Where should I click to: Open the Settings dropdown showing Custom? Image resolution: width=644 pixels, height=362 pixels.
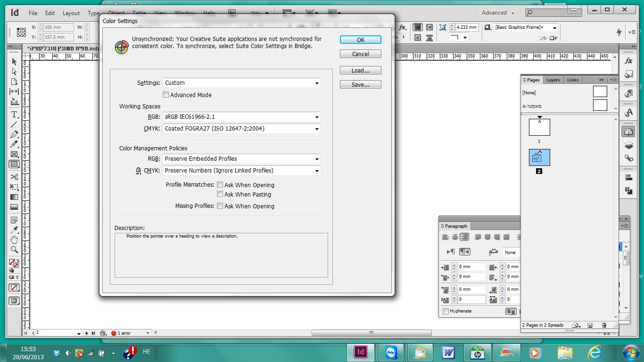coord(242,83)
